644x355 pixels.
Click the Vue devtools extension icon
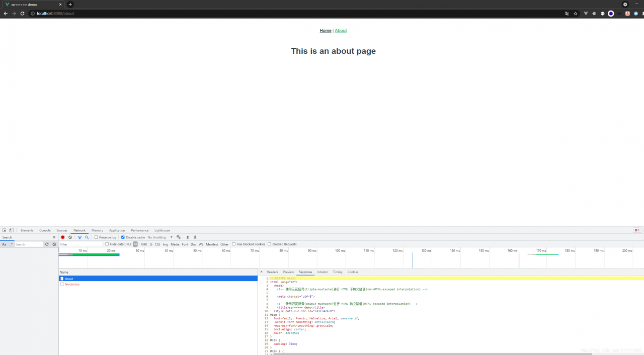[x=586, y=14]
